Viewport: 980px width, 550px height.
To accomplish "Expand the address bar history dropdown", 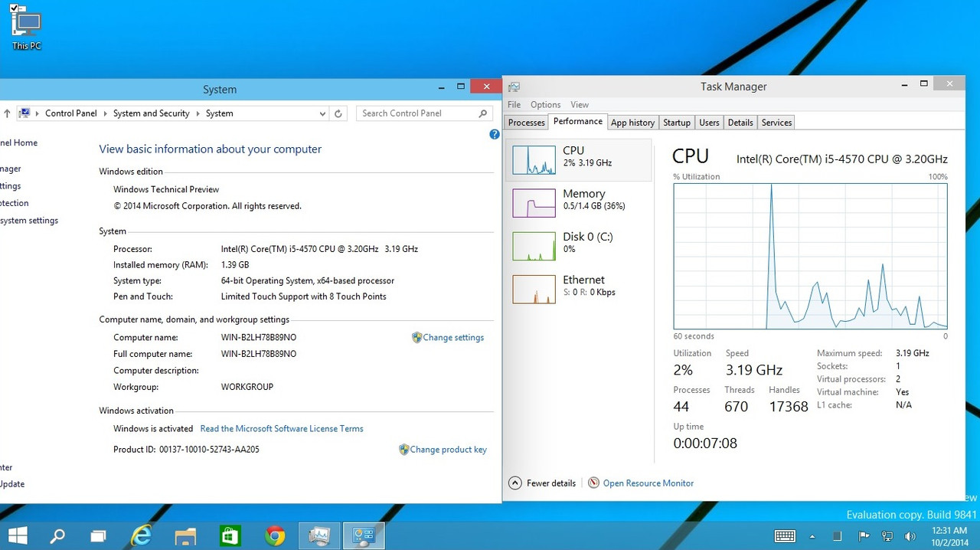I will [x=322, y=113].
